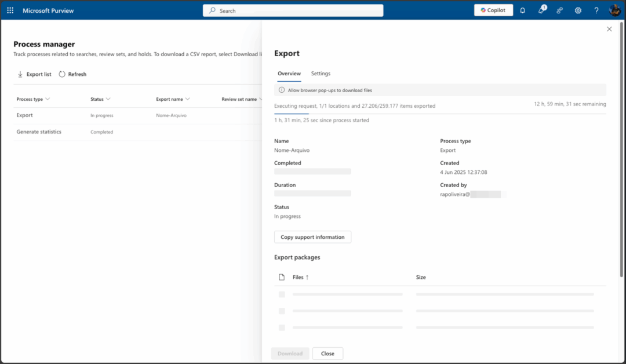Click the Export process type value in panel
Screen dimensions: 626x364
tap(448, 151)
